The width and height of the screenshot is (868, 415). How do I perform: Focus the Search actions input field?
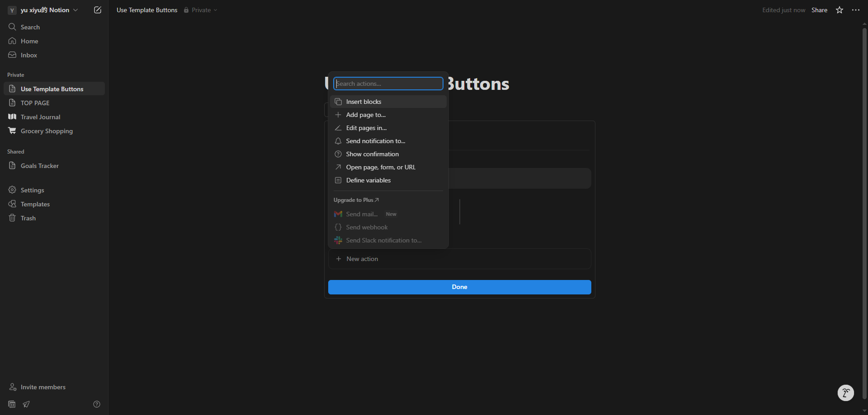[x=388, y=84]
